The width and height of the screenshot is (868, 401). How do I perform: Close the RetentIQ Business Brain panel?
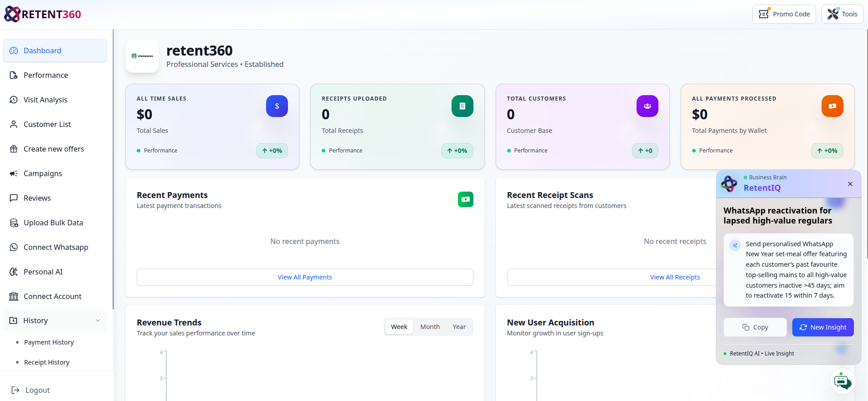pyautogui.click(x=850, y=184)
